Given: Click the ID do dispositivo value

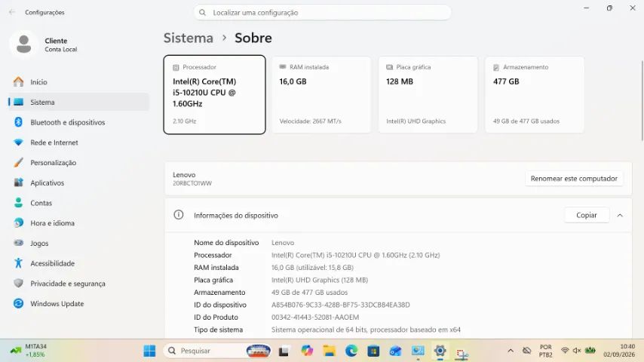Looking at the screenshot, I should coord(341,305).
